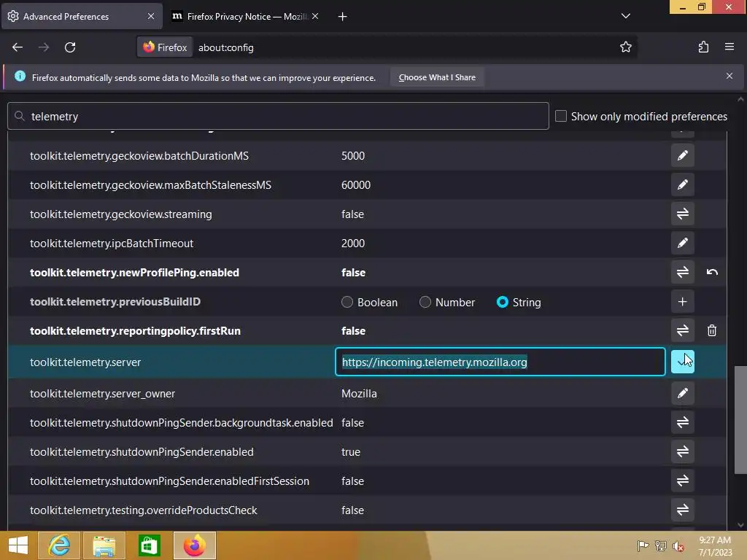Open File Explorer from taskbar
This screenshot has width=747, height=560.
[104, 545]
